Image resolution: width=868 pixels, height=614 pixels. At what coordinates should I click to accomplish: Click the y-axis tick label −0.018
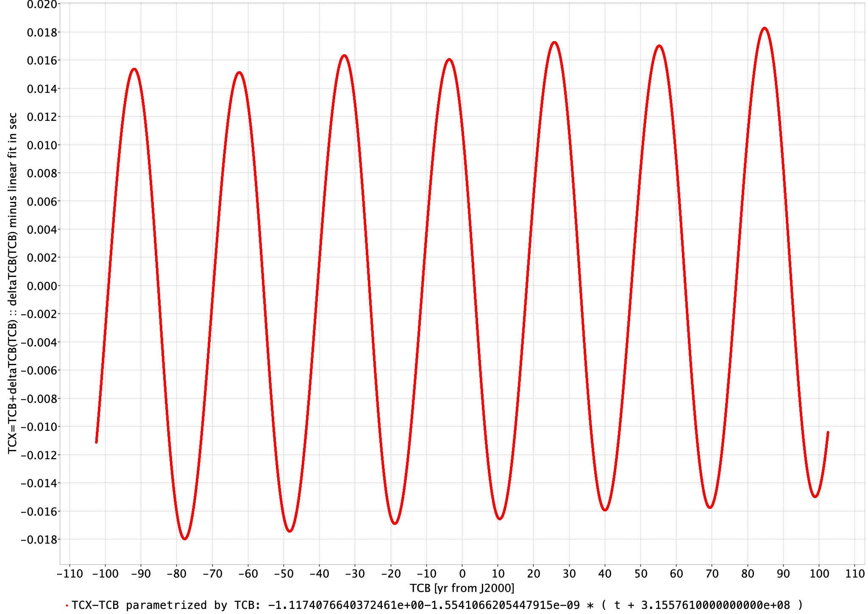[x=39, y=539]
